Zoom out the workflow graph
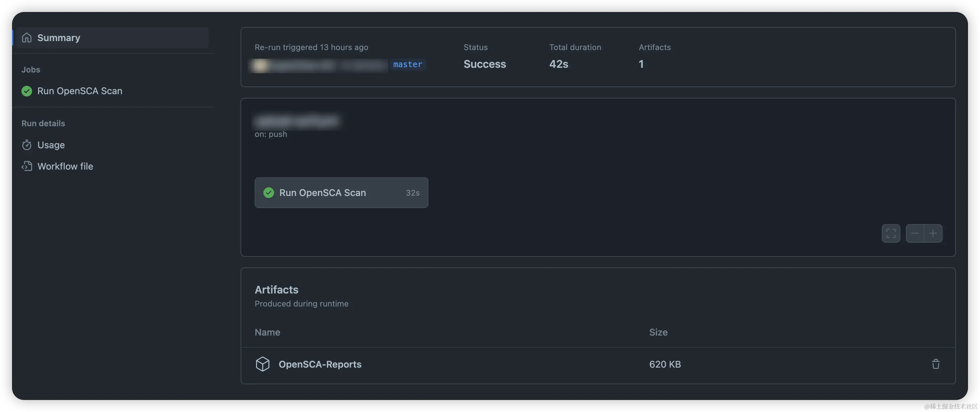The width and height of the screenshot is (980, 412). [x=914, y=233]
